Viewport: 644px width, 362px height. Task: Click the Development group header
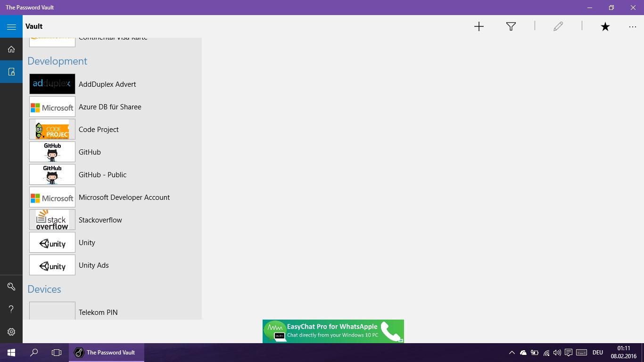coord(57,61)
